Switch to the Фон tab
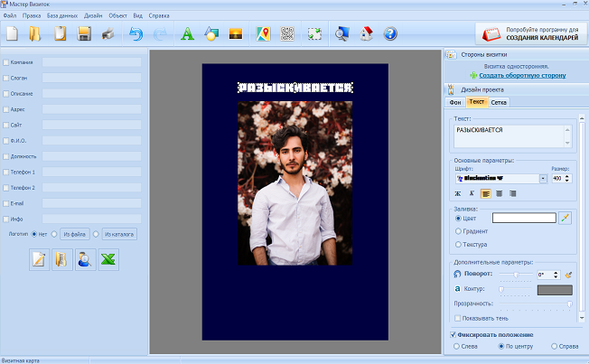 pyautogui.click(x=455, y=102)
